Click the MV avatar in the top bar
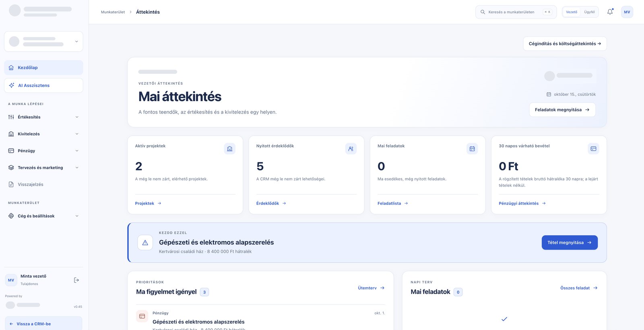Viewport: 644px width, 330px height. coord(627,12)
